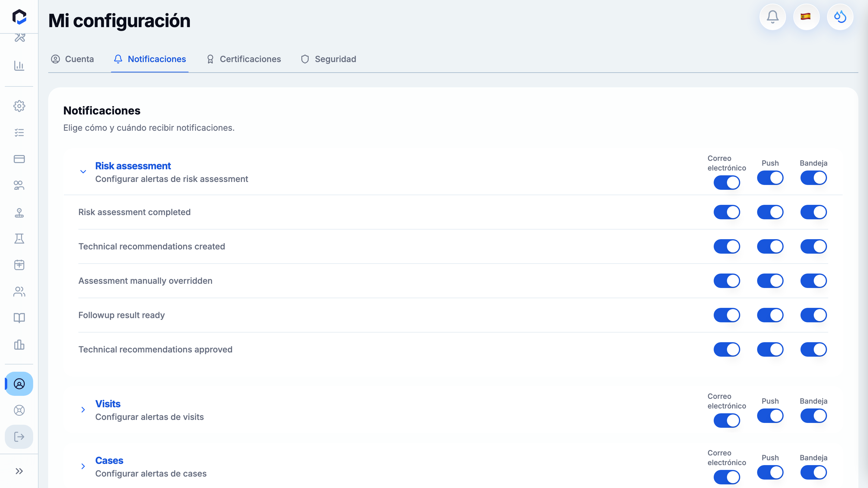
Task: Click the Risk assessment heading link
Action: tap(133, 166)
